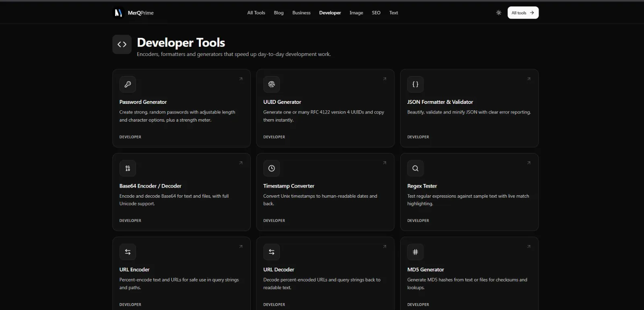Click 'Generate one or many RFC 4122' description
The width and height of the screenshot is (644, 310).
pos(324,116)
